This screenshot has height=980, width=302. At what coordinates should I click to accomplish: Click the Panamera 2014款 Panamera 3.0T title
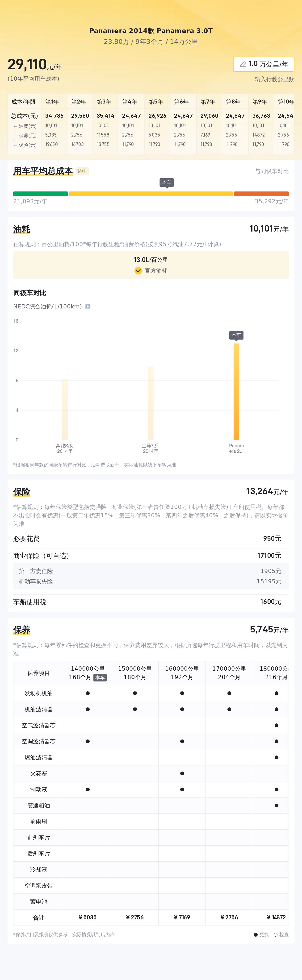(x=151, y=31)
